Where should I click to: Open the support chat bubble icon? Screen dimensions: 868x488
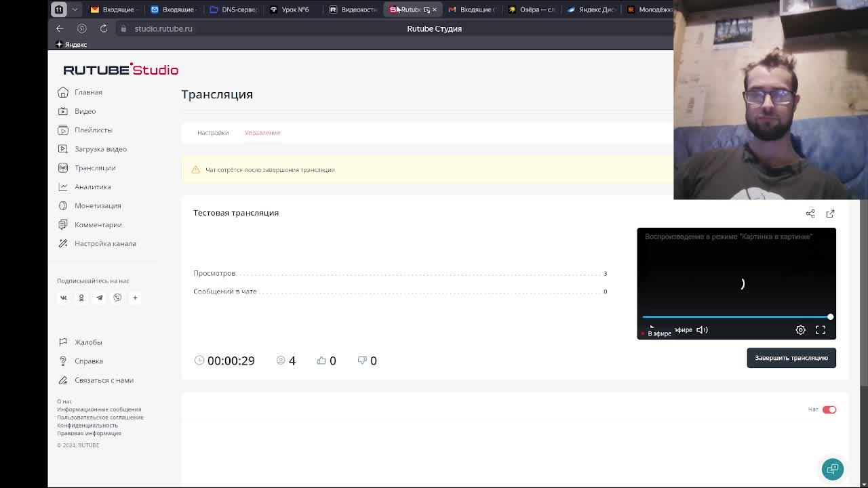[x=833, y=469]
